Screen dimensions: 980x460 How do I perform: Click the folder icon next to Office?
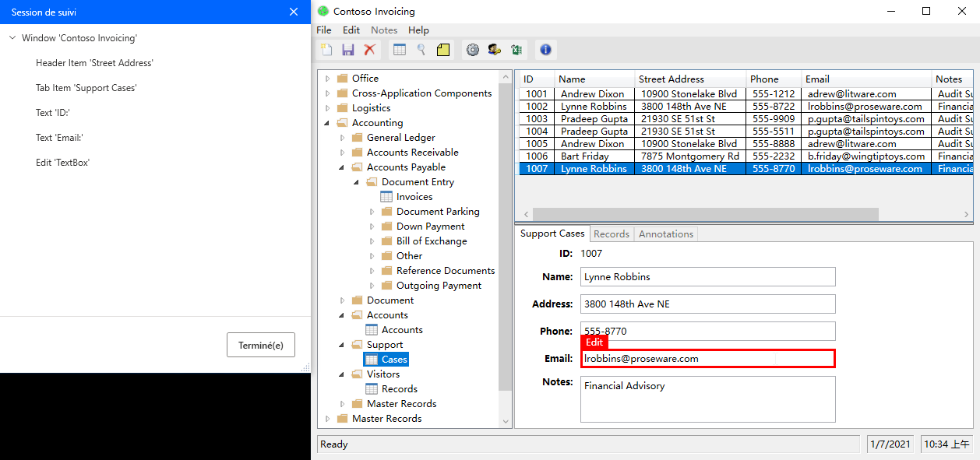pos(342,79)
